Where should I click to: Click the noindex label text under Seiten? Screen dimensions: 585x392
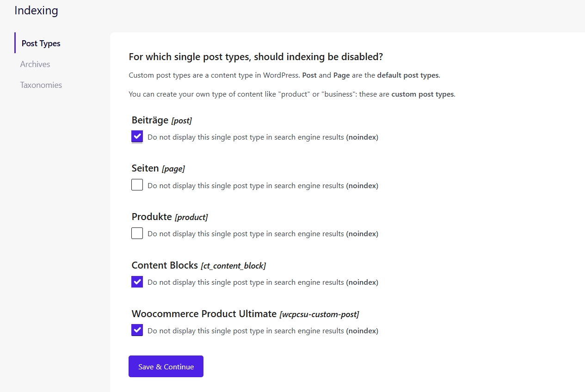tap(263, 186)
